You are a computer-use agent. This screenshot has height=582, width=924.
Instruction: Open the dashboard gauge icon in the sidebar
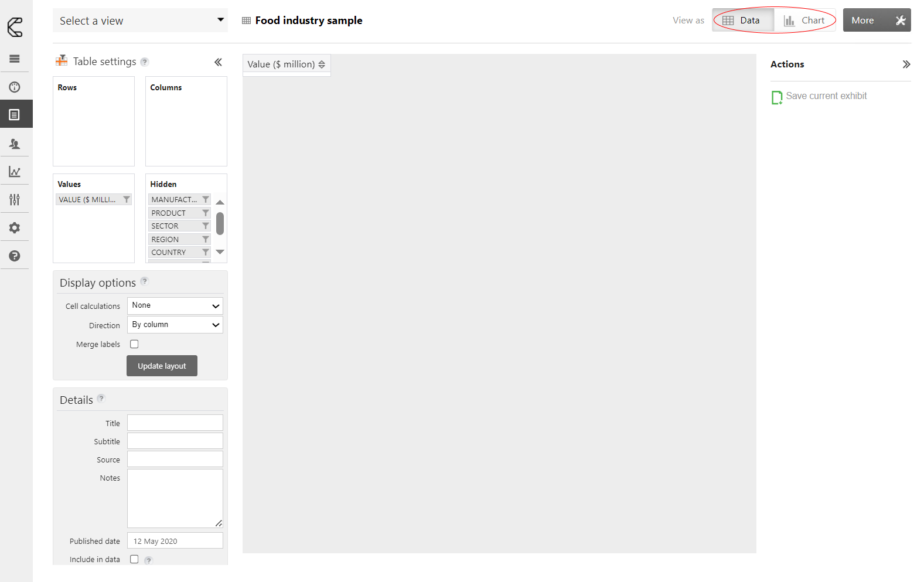15,87
